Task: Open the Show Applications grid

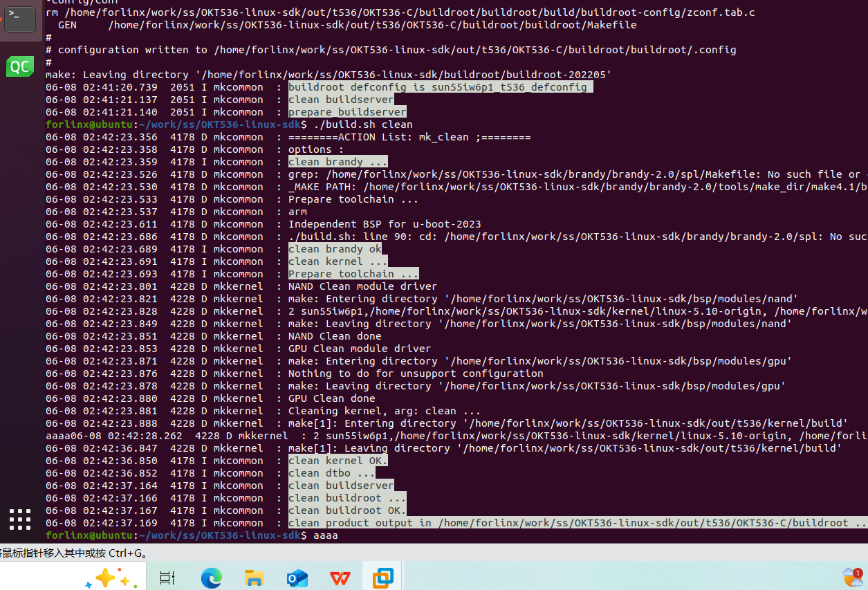Action: coord(20,519)
